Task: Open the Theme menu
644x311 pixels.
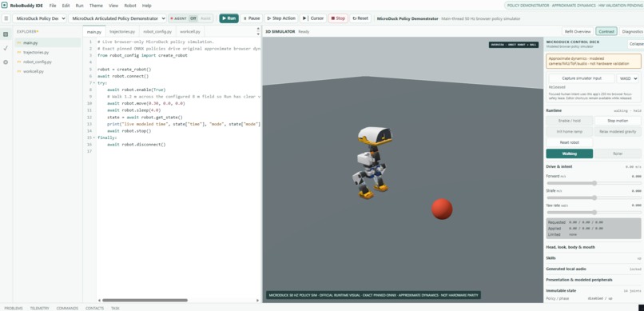Action: pos(96,6)
